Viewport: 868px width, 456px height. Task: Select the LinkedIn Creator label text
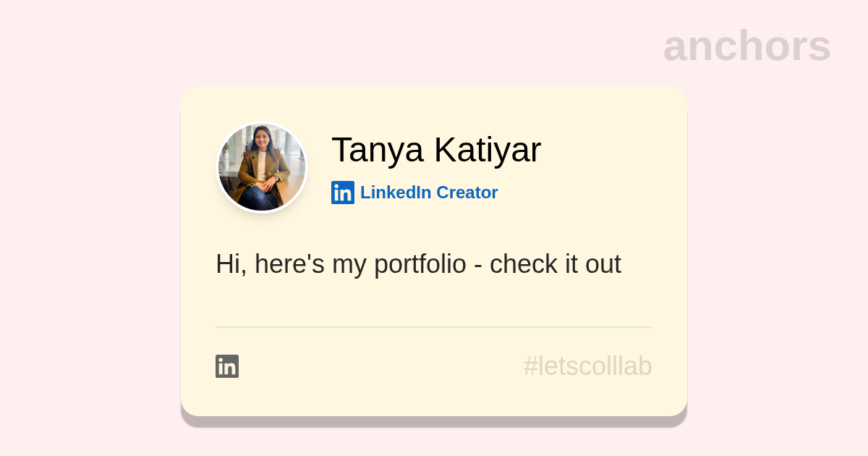(x=428, y=193)
